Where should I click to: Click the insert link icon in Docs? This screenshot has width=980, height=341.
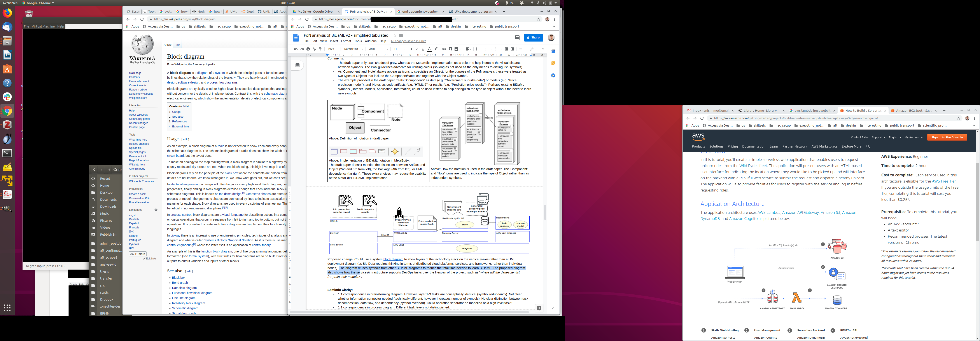pos(444,49)
